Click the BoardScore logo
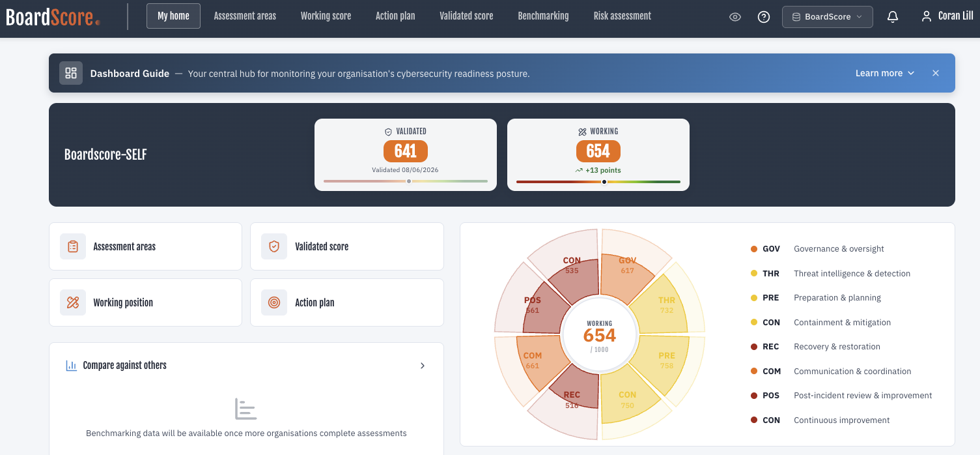The height and width of the screenshot is (455, 980). point(53,16)
